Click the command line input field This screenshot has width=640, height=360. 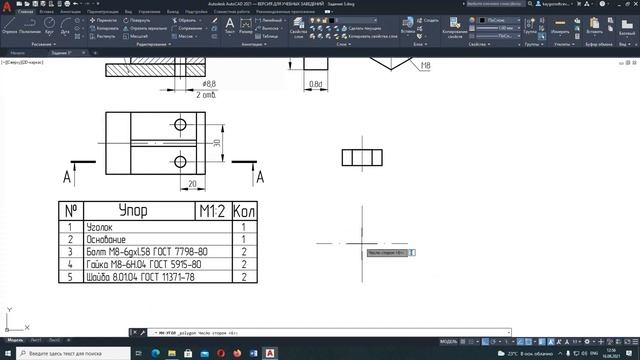tap(329, 333)
